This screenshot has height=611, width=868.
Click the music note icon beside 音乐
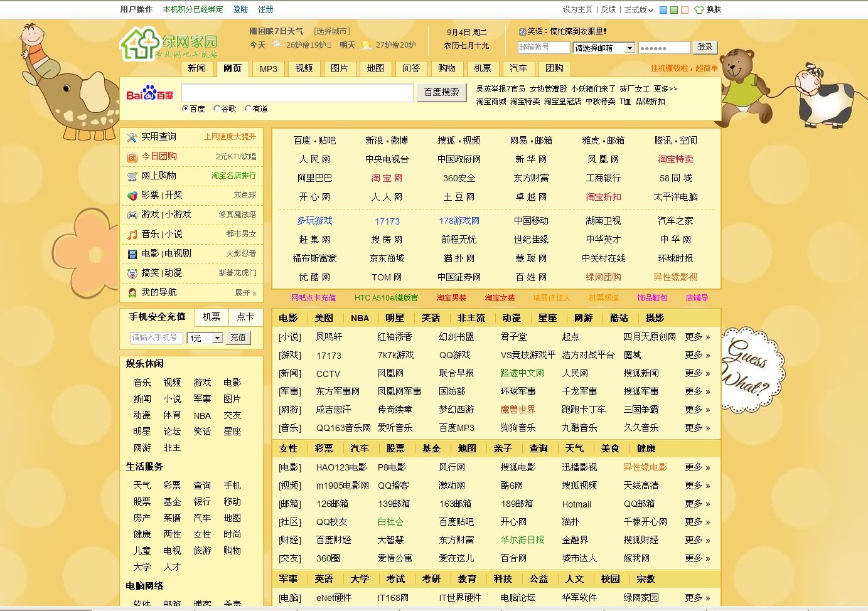(132, 235)
